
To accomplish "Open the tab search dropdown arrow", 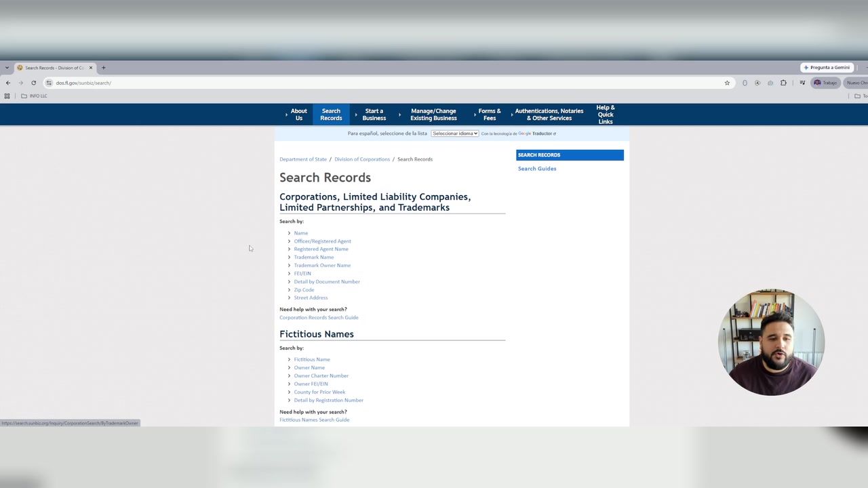I will pos(7,68).
